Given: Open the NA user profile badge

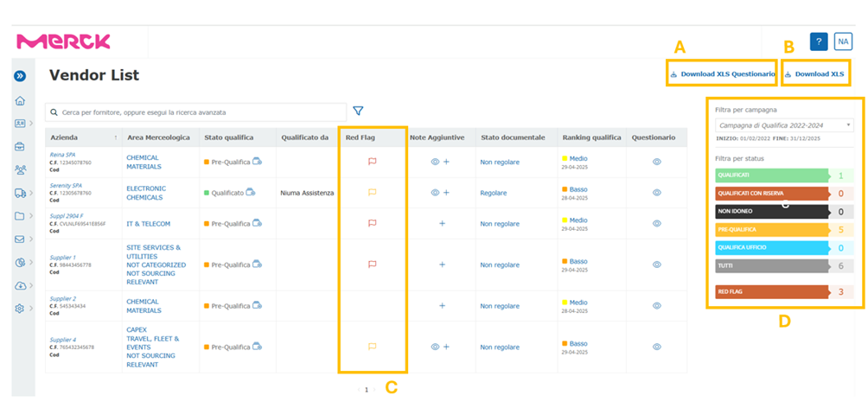Looking at the screenshot, I should point(842,41).
